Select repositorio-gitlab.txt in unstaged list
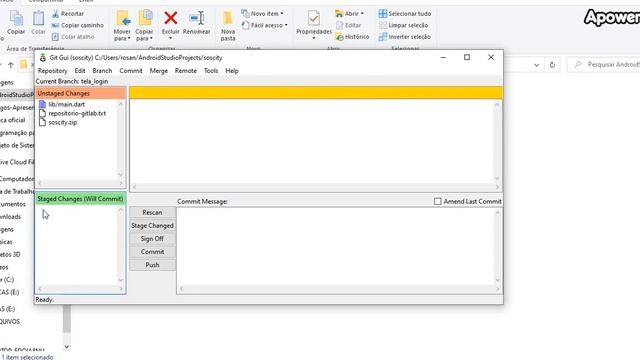This screenshot has height=360, width=640. pyautogui.click(x=77, y=113)
